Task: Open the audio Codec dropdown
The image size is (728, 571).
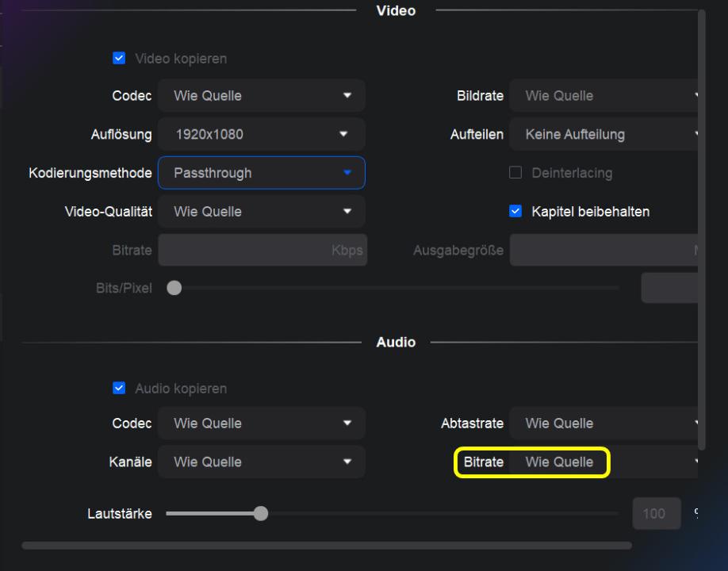Action: (x=261, y=423)
